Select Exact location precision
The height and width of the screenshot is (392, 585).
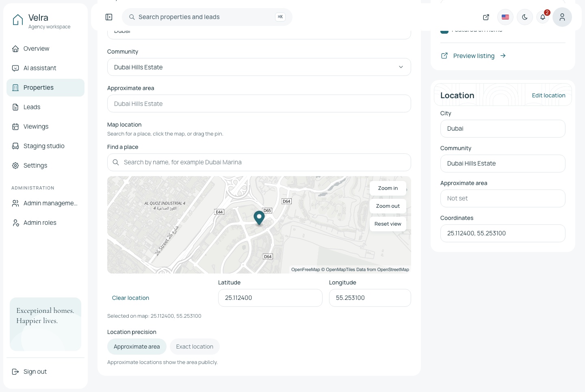[195, 347]
